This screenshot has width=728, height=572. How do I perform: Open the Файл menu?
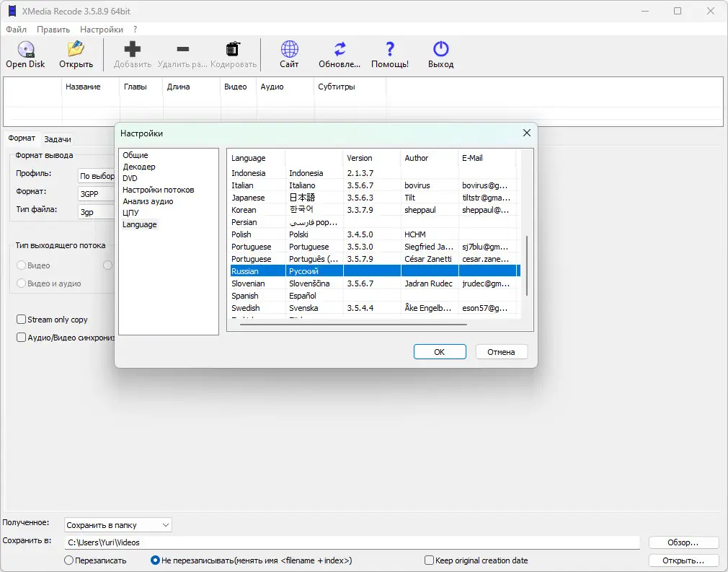(17, 30)
